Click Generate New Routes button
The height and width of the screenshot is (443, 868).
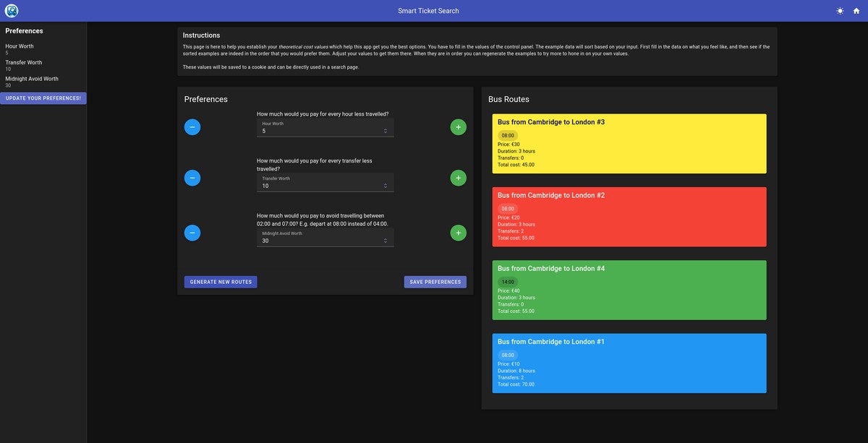(x=221, y=282)
